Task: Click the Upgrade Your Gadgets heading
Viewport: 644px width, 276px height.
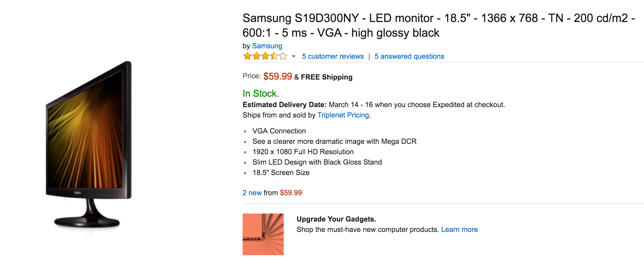Action: 336,219
